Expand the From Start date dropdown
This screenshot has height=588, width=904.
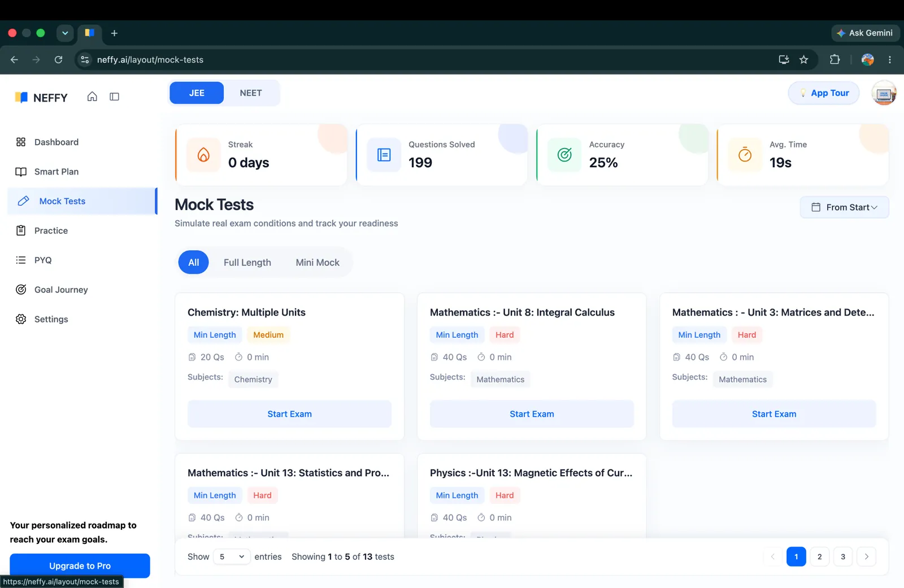click(844, 207)
